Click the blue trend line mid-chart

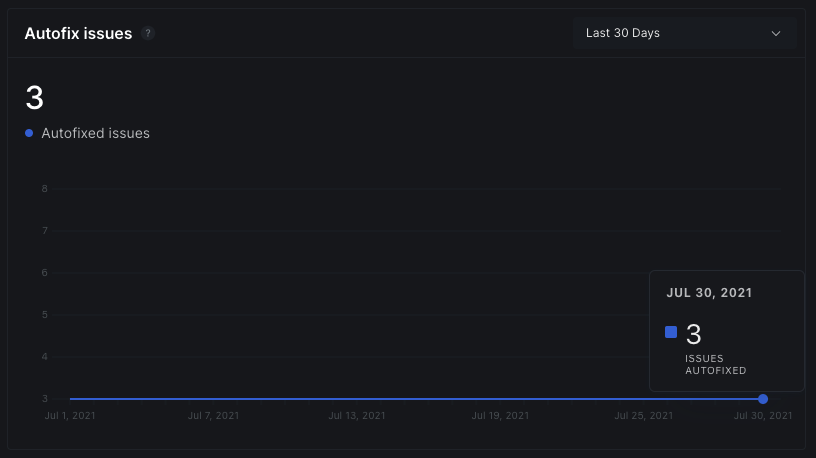(400, 399)
